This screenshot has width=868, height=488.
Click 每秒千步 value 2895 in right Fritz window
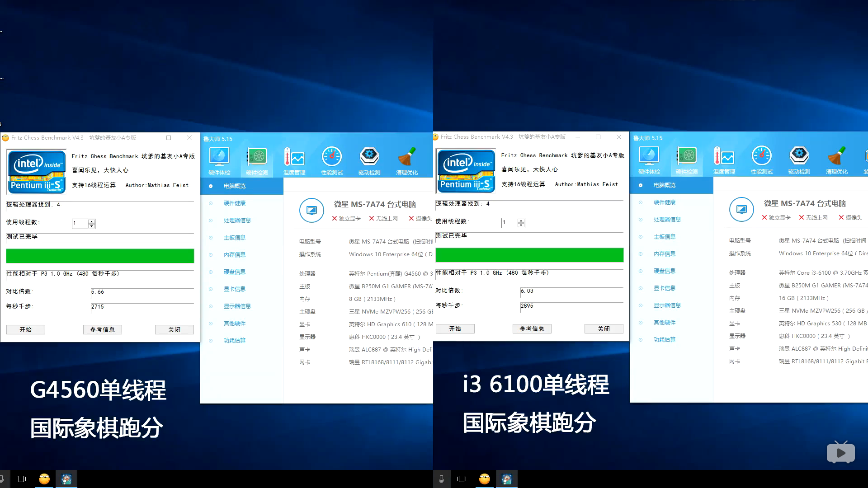[527, 306]
